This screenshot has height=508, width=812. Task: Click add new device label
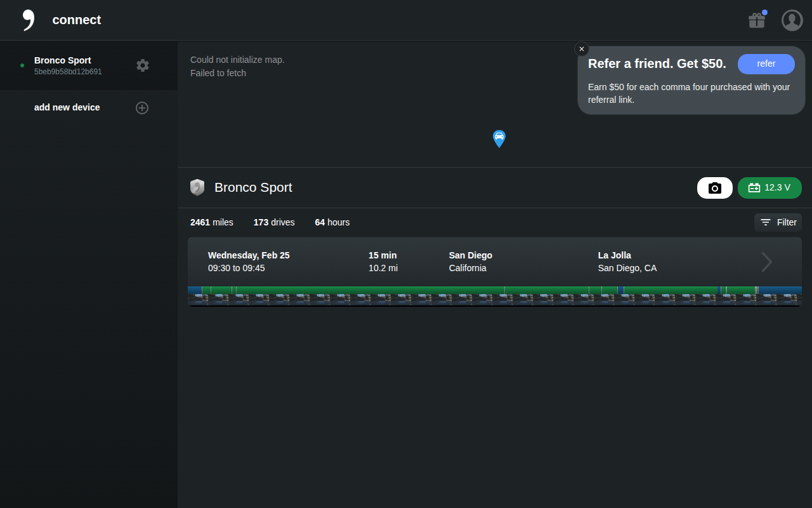tap(67, 107)
